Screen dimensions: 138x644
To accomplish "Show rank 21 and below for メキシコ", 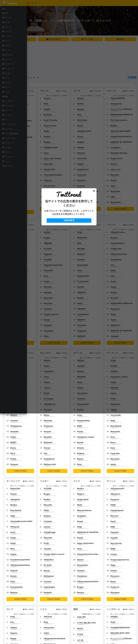I will (x=120, y=209).
